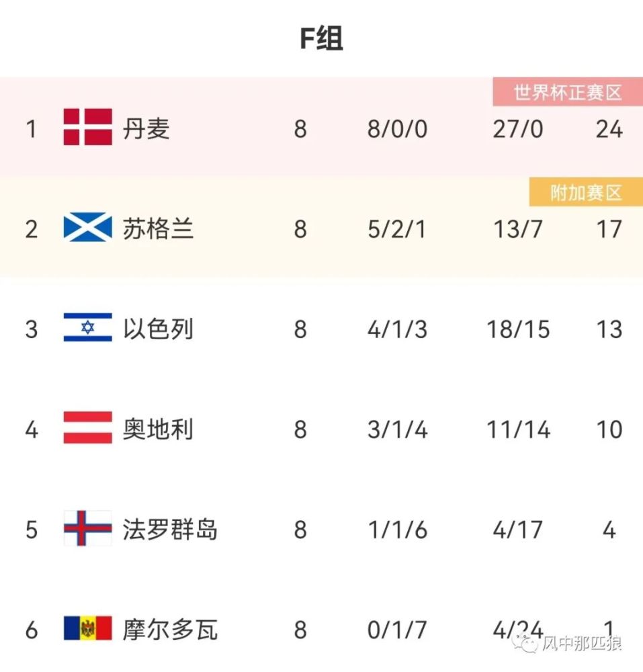Click the Scotland flag icon
The width and height of the screenshot is (643, 672).
(x=87, y=228)
